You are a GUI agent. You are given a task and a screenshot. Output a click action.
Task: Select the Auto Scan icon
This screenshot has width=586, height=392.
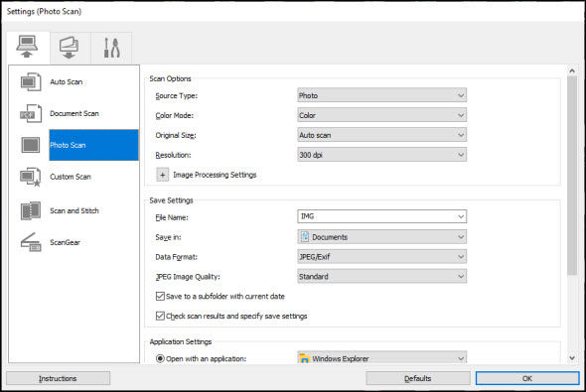pos(31,81)
